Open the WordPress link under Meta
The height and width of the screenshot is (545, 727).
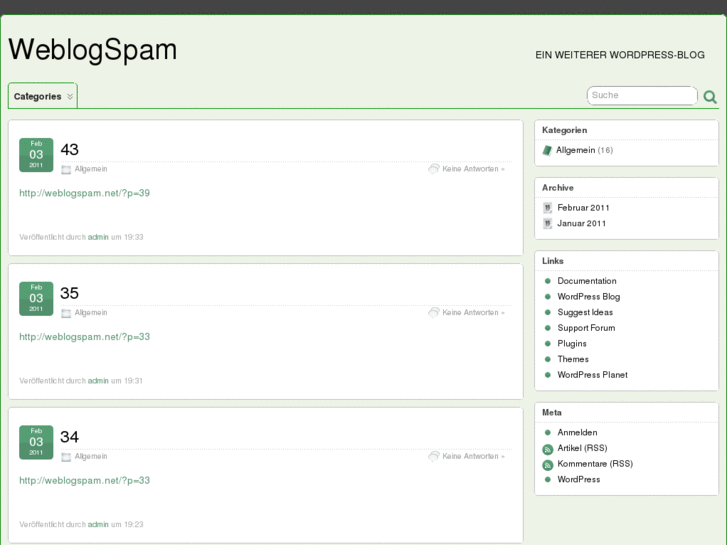(x=579, y=480)
